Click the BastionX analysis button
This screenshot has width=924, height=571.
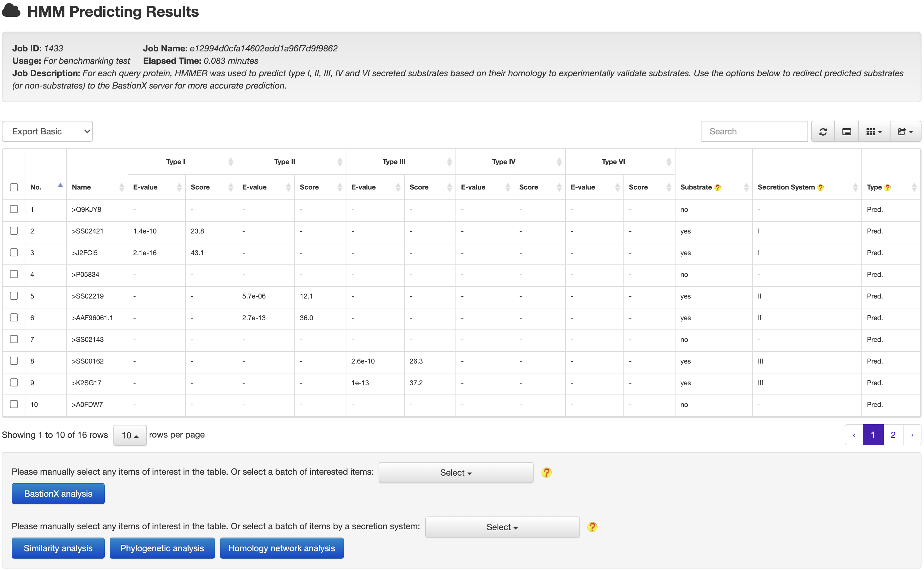pos(58,494)
